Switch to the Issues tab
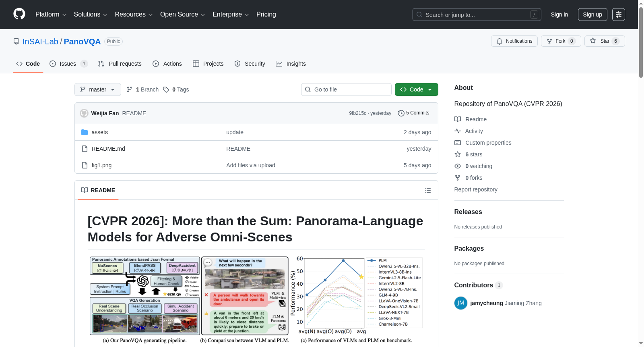This screenshot has height=347, width=644. coord(68,64)
